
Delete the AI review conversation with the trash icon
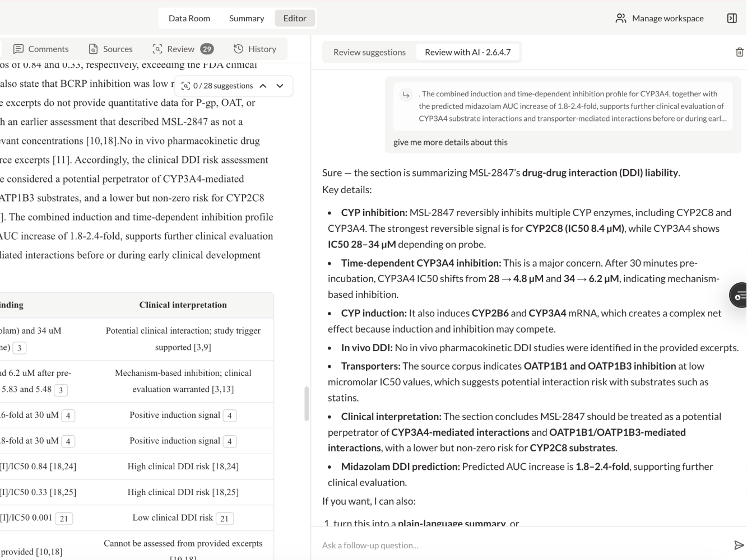[x=740, y=52]
